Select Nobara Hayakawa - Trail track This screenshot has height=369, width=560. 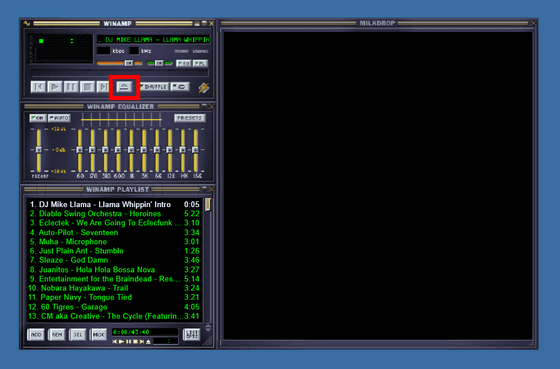click(x=115, y=288)
